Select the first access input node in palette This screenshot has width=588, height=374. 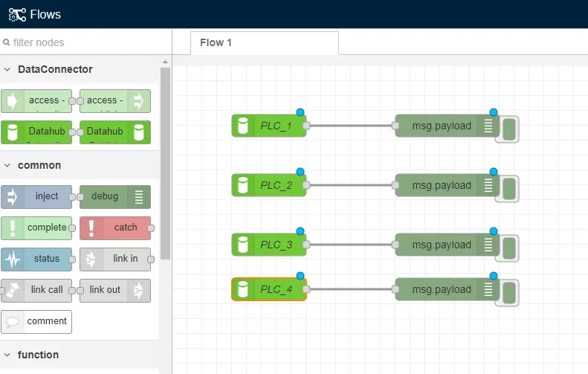point(36,101)
